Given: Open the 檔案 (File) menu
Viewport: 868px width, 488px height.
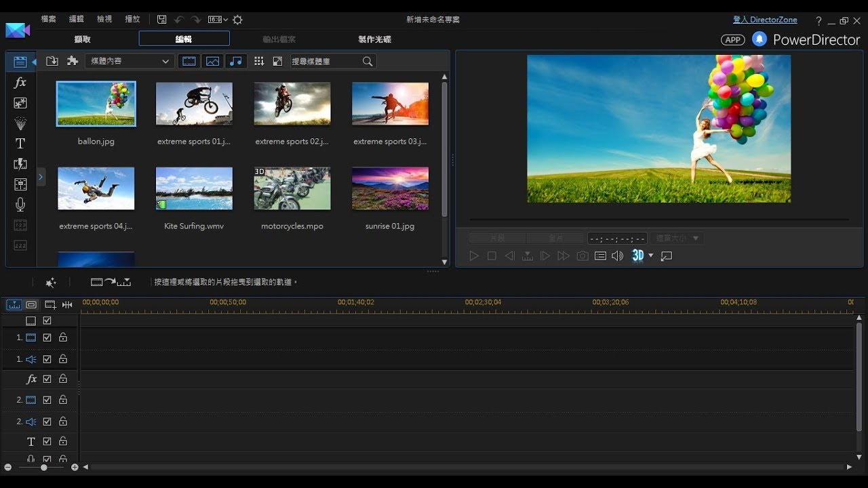Looking at the screenshot, I should (x=49, y=20).
